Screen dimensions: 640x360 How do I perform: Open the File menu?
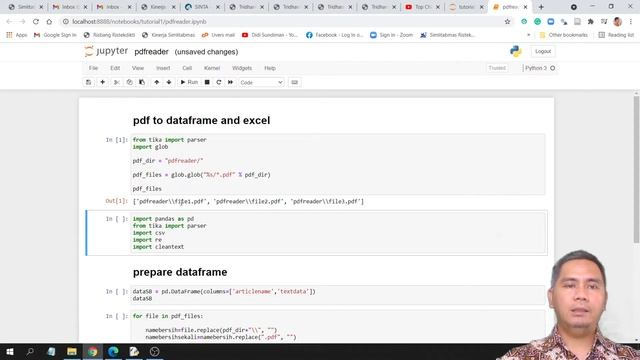click(x=93, y=68)
